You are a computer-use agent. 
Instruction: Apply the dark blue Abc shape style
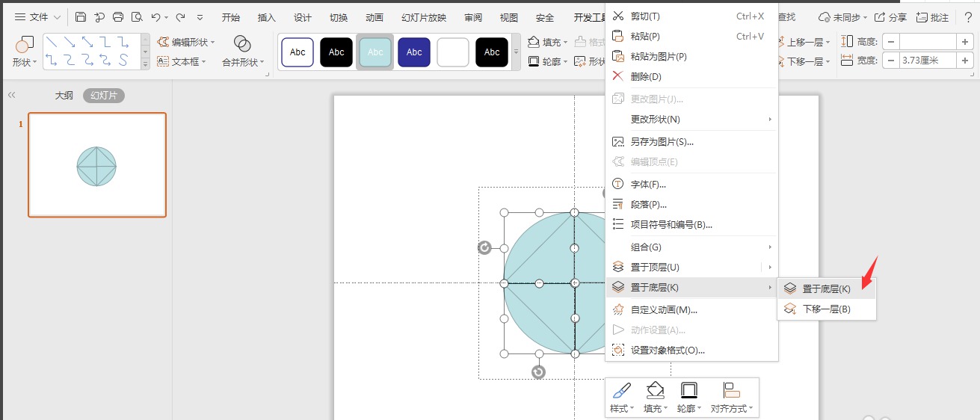coord(414,52)
